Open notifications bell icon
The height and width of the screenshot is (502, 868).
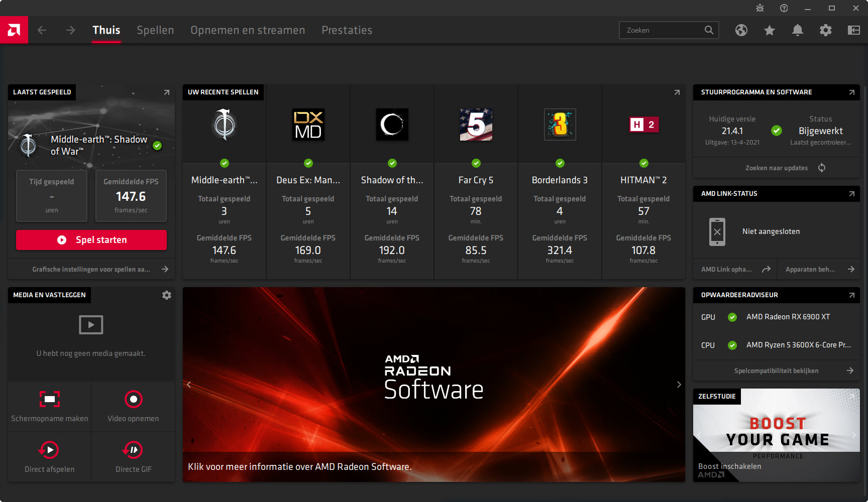798,30
